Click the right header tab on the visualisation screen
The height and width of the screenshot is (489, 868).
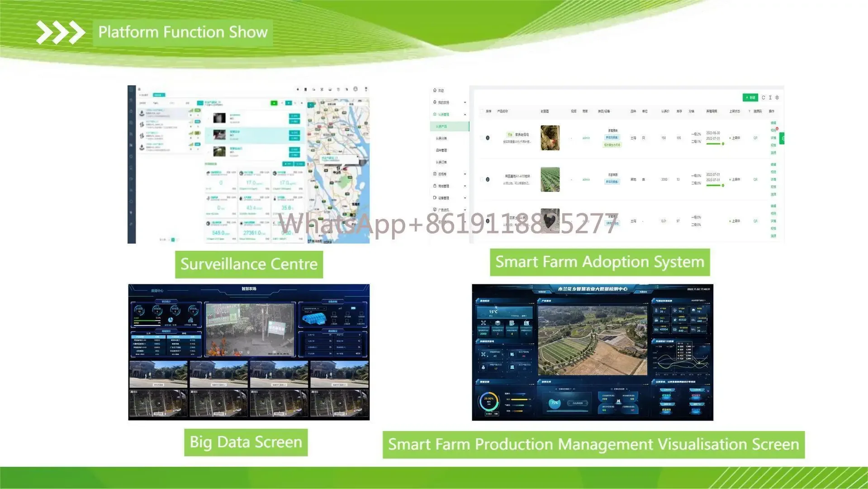(643, 292)
